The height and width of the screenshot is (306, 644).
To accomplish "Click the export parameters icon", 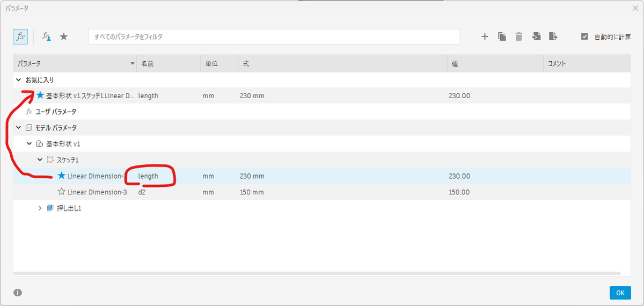I will (x=553, y=37).
